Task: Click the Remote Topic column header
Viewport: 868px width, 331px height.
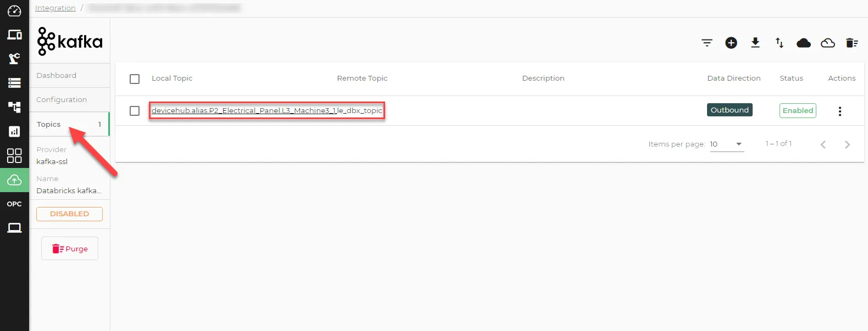Action: (362, 78)
